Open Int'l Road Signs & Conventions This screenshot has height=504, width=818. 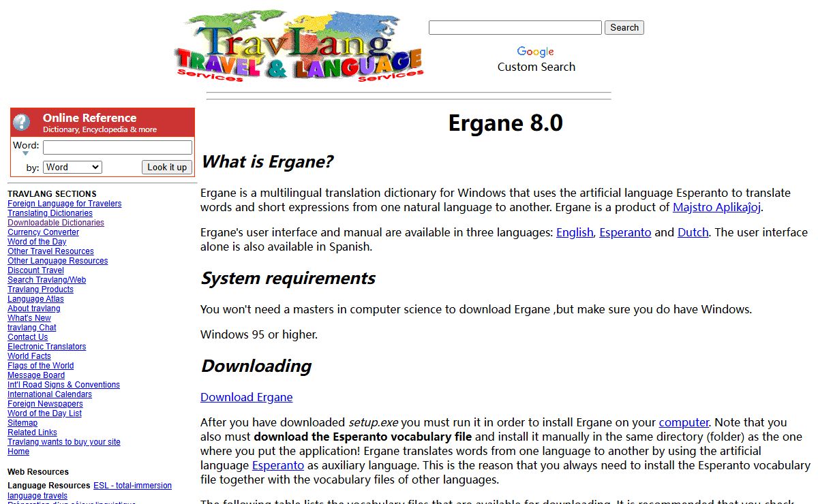(63, 385)
